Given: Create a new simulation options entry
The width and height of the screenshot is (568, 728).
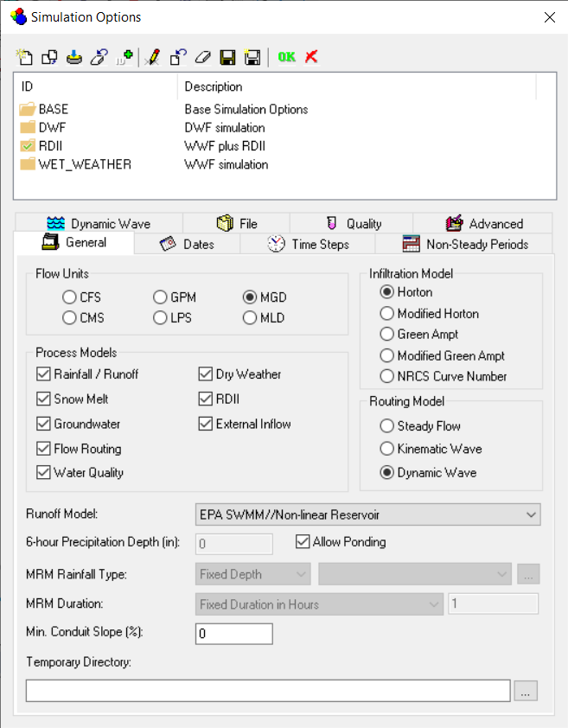Looking at the screenshot, I should [24, 57].
